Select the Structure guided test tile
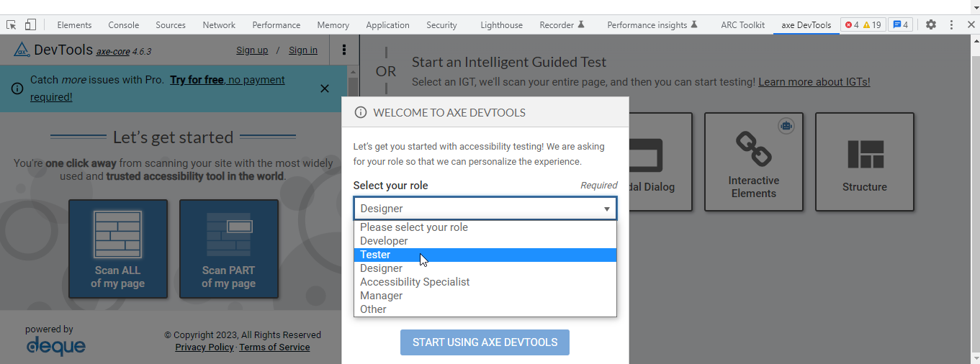The height and width of the screenshot is (364, 980). coord(864,162)
